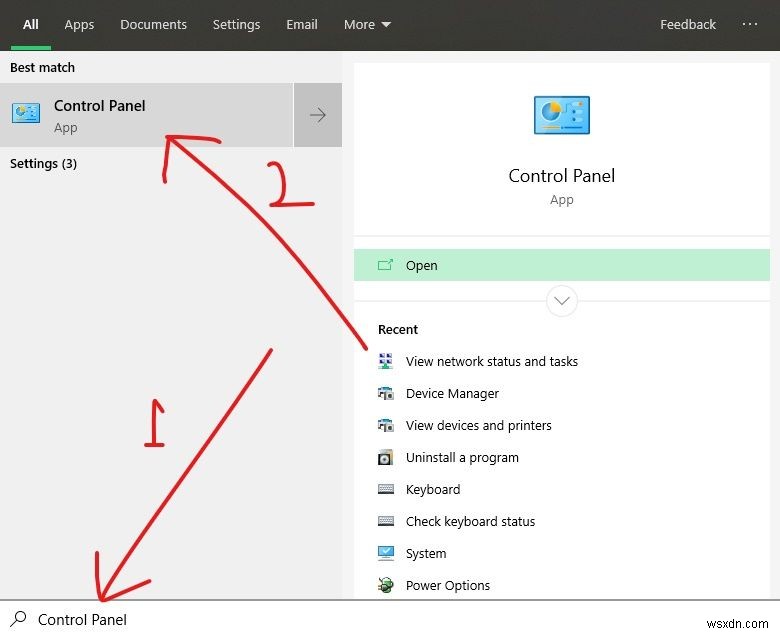Click Control Panel title in preview pane
This screenshot has width=780, height=634.
point(562,176)
